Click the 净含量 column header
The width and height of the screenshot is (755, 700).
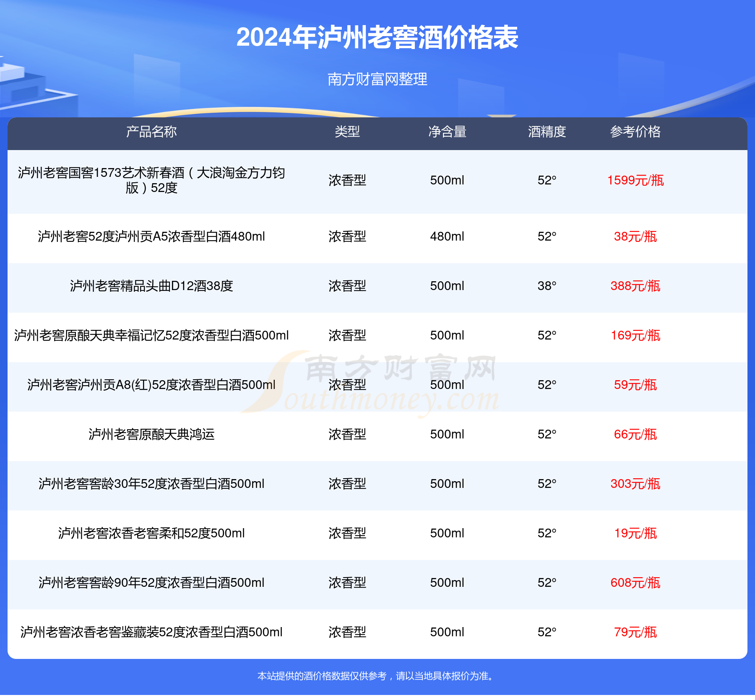click(x=447, y=132)
